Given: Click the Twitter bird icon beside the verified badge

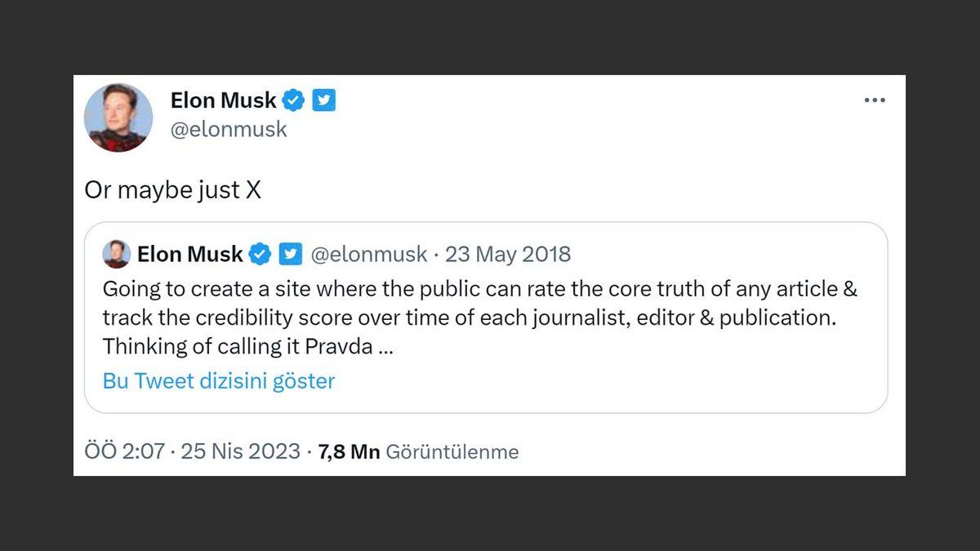Looking at the screenshot, I should (324, 100).
